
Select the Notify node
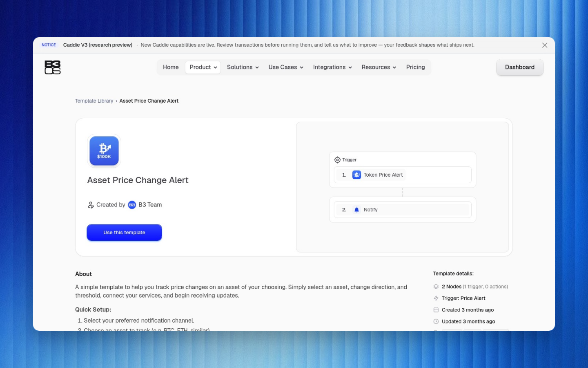point(402,210)
